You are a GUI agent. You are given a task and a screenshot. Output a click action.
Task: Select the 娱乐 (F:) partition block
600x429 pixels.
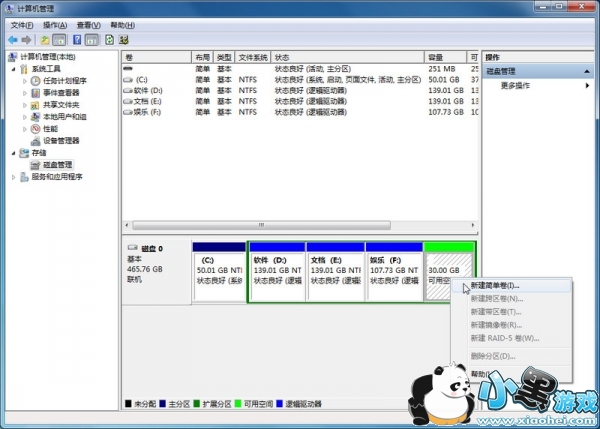tap(394, 272)
